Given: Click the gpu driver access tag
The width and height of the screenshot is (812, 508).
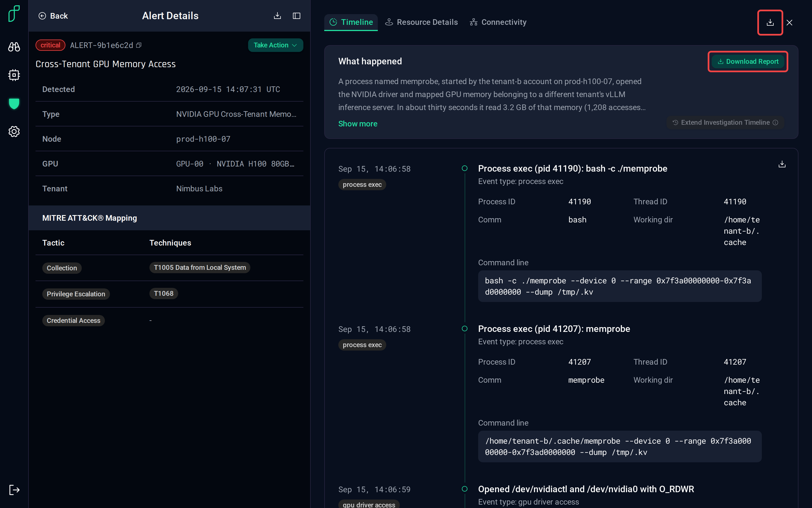Looking at the screenshot, I should [x=369, y=504].
